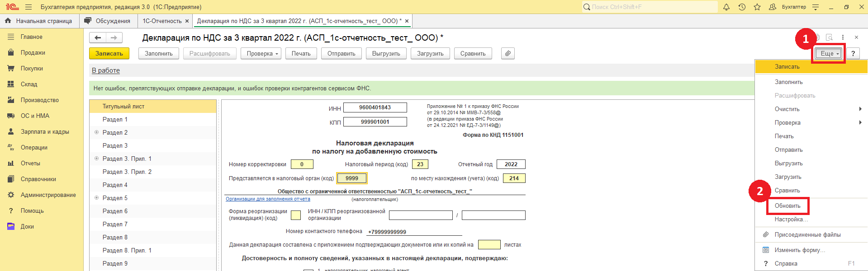The image size is (868, 271).
Task: Open the three-dot form options icon
Action: pyautogui.click(x=843, y=37)
